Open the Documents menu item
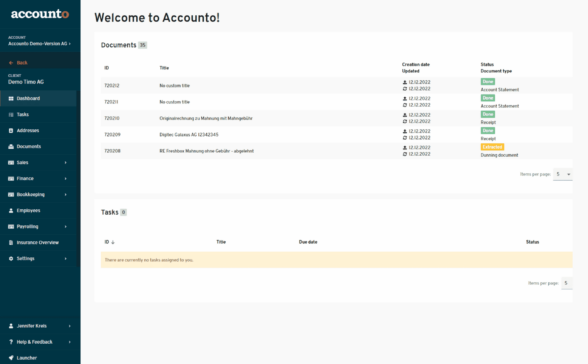Image resolution: width=588 pixels, height=364 pixels. tap(38, 147)
